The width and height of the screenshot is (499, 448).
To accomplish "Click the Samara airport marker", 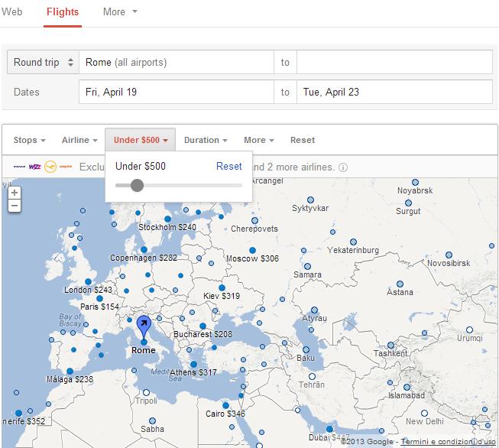I will 307,267.
